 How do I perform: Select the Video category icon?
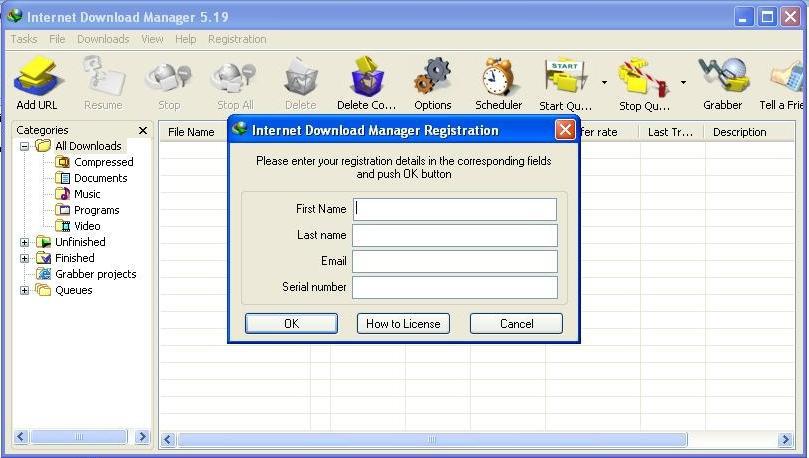(62, 226)
